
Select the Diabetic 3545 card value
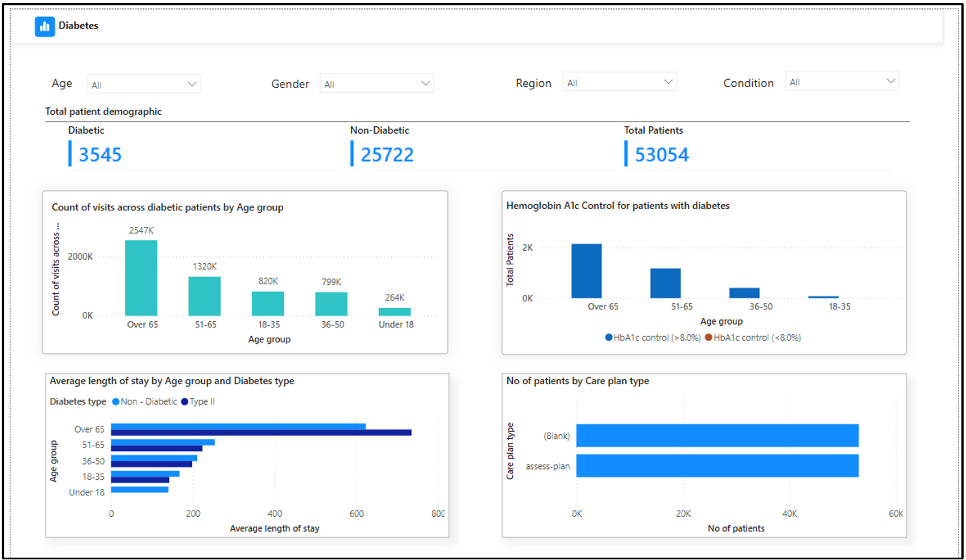[x=100, y=155]
